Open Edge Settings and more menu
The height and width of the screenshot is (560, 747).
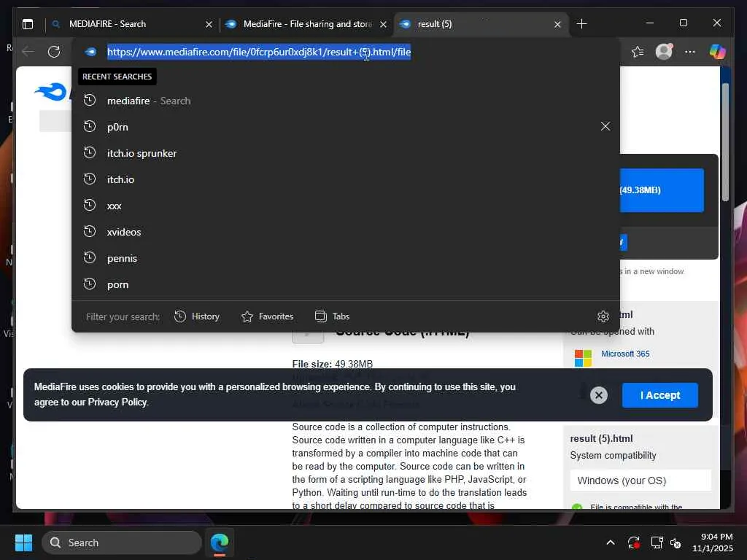point(690,52)
